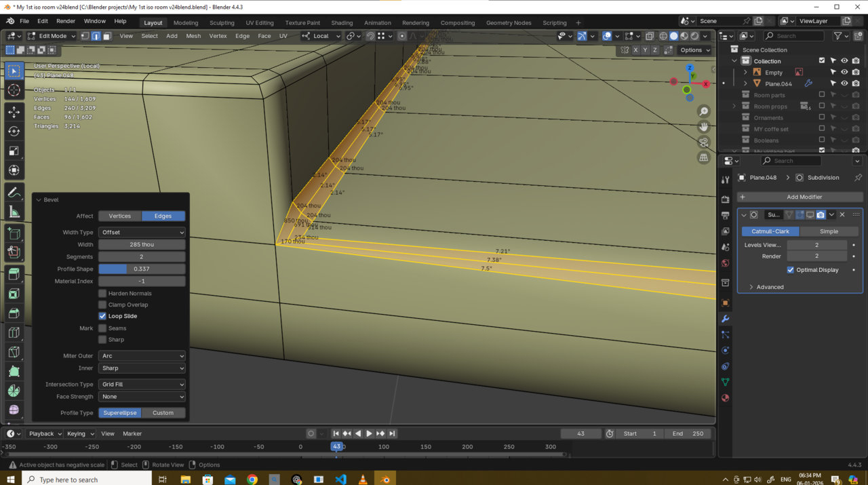Switch bevel to affect Vertices
The width and height of the screenshot is (868, 485).
[120, 216]
